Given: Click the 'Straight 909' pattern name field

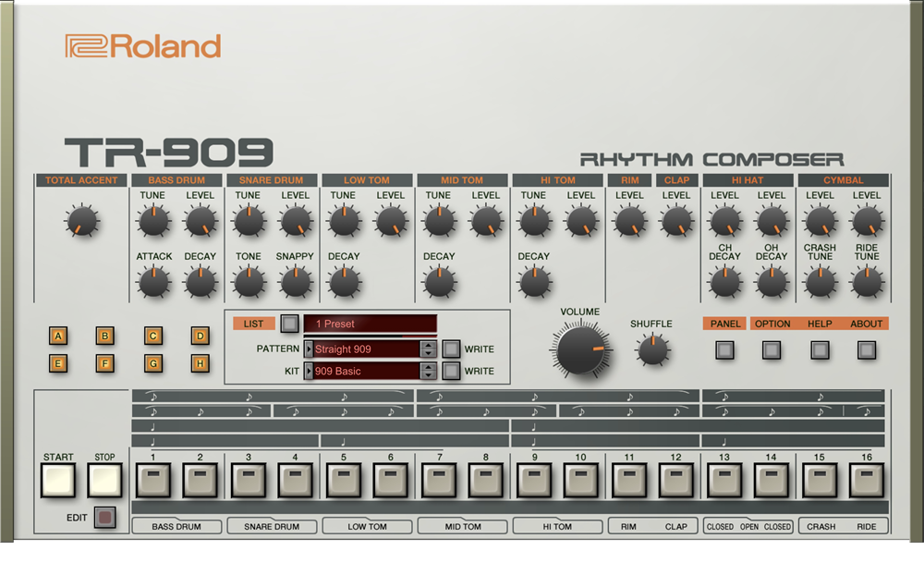Looking at the screenshot, I should pos(367,349).
